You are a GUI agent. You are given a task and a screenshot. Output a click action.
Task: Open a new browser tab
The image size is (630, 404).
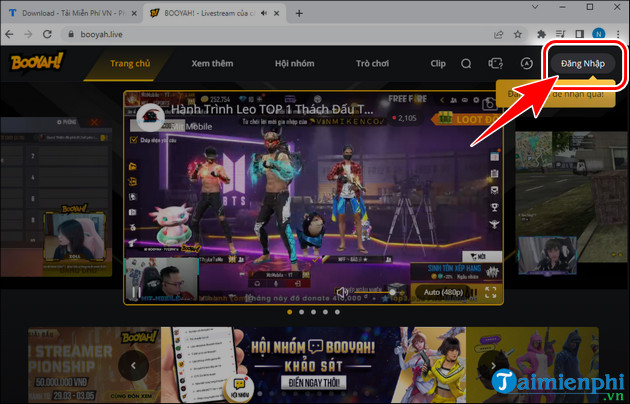click(x=299, y=13)
